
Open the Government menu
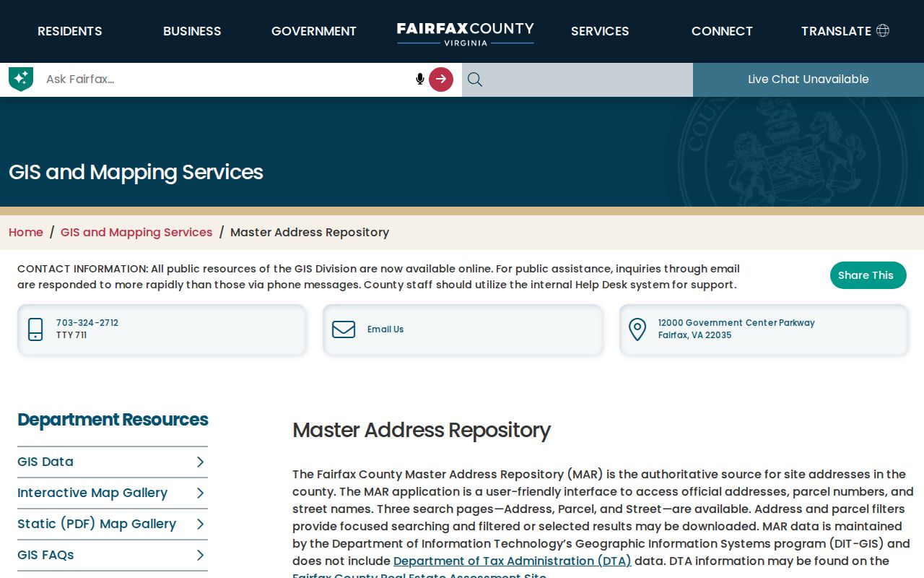tap(314, 31)
